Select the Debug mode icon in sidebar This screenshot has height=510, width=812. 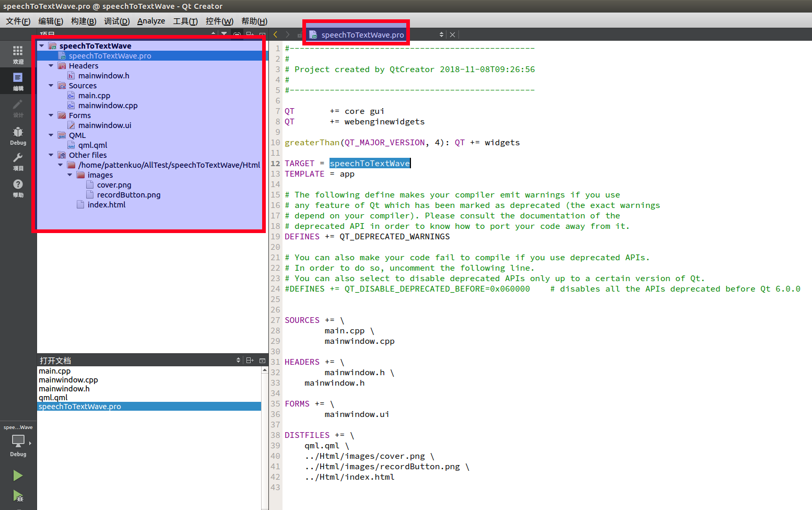point(18,136)
